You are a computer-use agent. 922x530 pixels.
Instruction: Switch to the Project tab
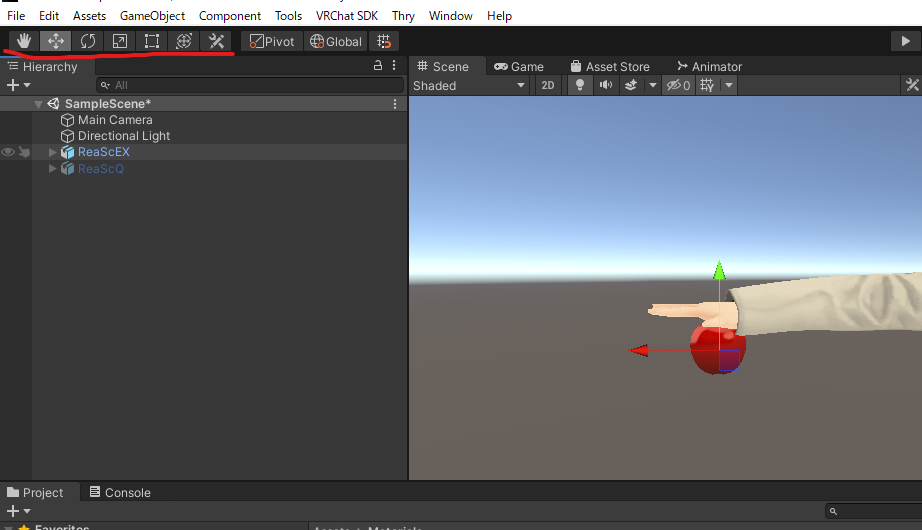(35, 492)
